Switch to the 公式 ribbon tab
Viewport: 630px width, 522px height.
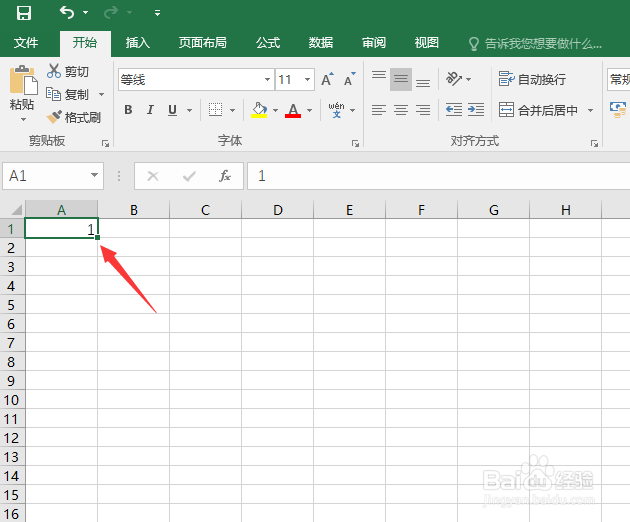268,43
